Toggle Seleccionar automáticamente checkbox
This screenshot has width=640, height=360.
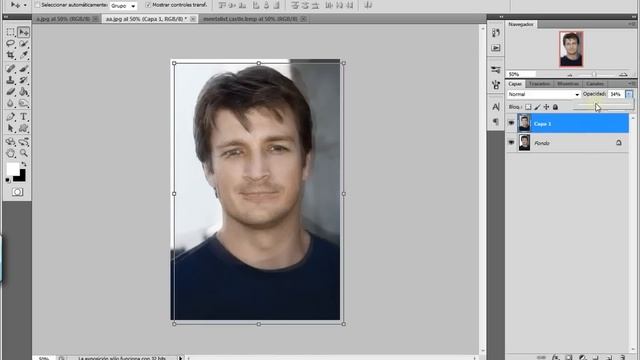coord(37,5)
